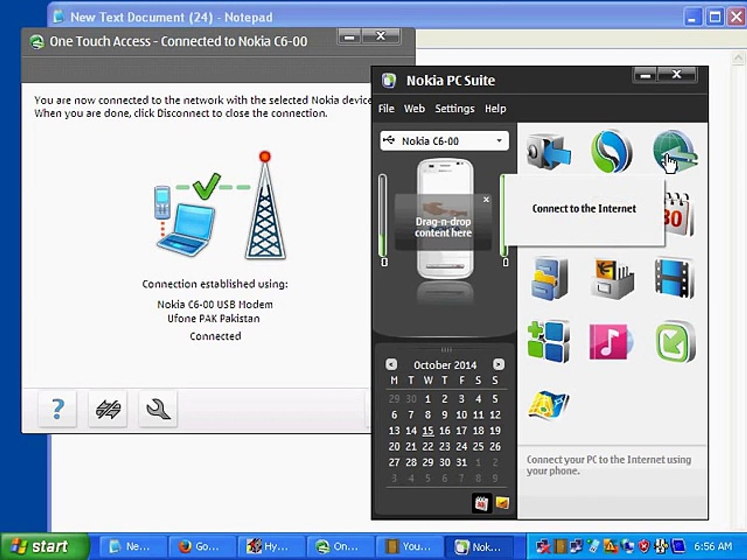Switch to the Firefox 'Go...' taskbar button
747x560 pixels.
[x=202, y=547]
